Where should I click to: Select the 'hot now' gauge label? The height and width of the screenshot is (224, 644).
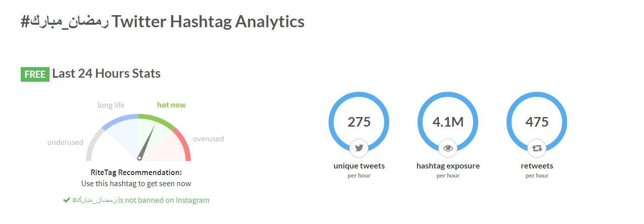click(171, 105)
